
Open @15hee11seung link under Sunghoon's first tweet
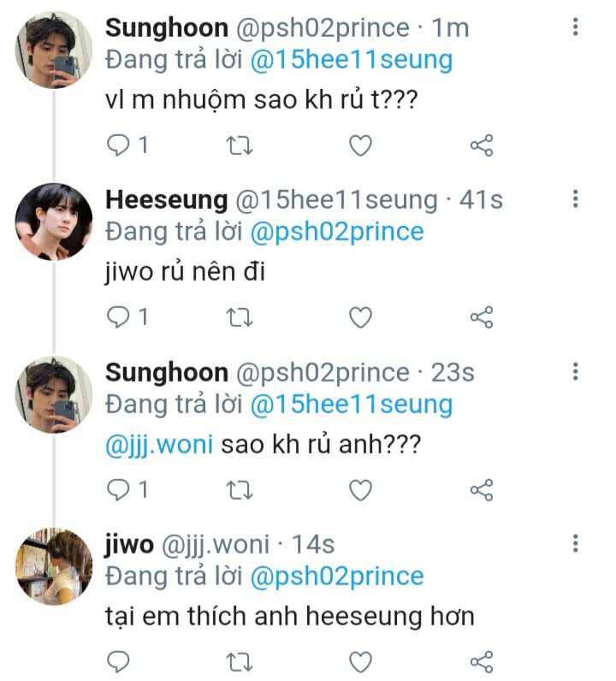click(x=351, y=60)
